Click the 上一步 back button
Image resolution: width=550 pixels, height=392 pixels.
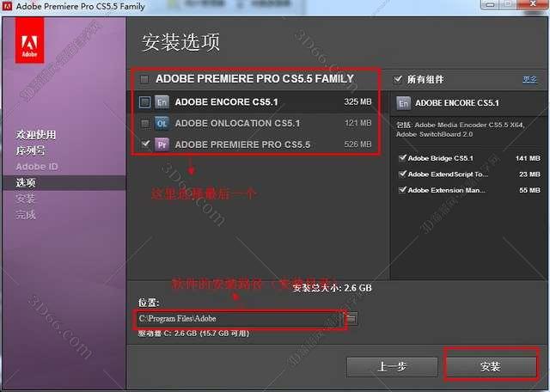pyautogui.click(x=392, y=367)
